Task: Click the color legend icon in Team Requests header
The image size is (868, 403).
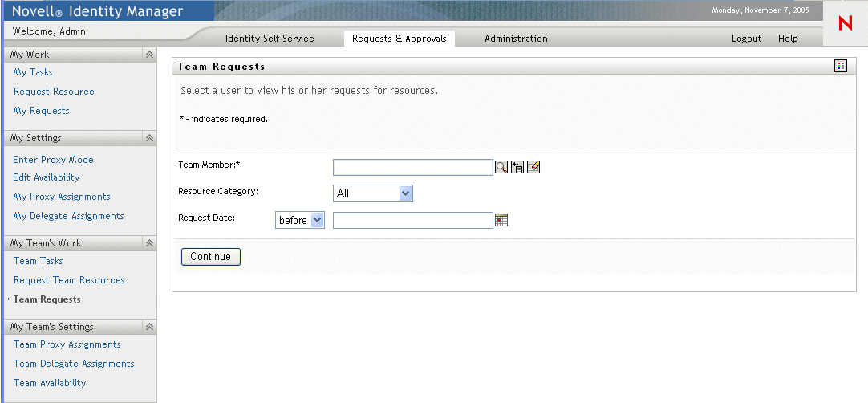Action: click(841, 66)
